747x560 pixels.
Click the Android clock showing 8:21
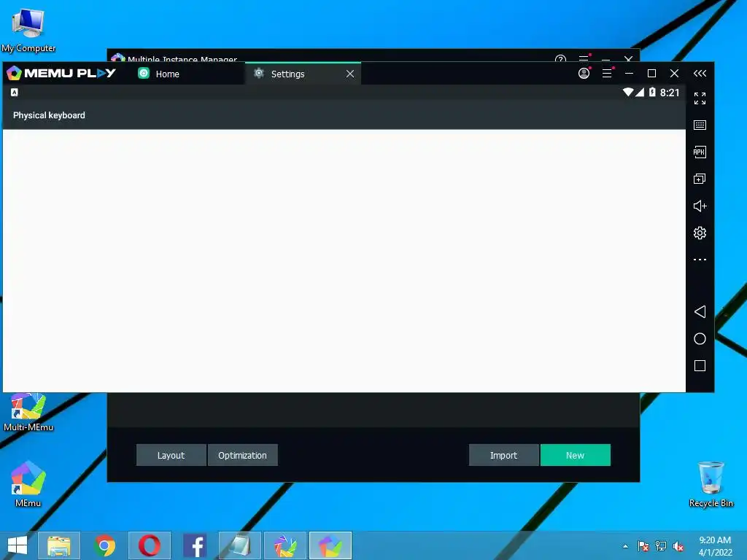pos(670,93)
